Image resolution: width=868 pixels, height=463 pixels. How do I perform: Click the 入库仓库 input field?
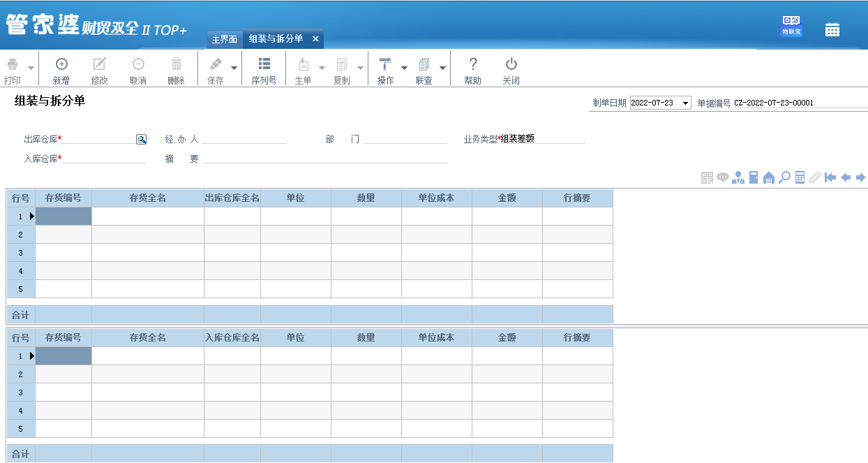[103, 158]
